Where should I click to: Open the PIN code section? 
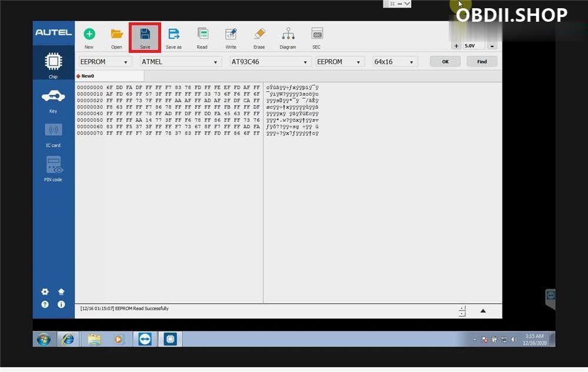[54, 169]
